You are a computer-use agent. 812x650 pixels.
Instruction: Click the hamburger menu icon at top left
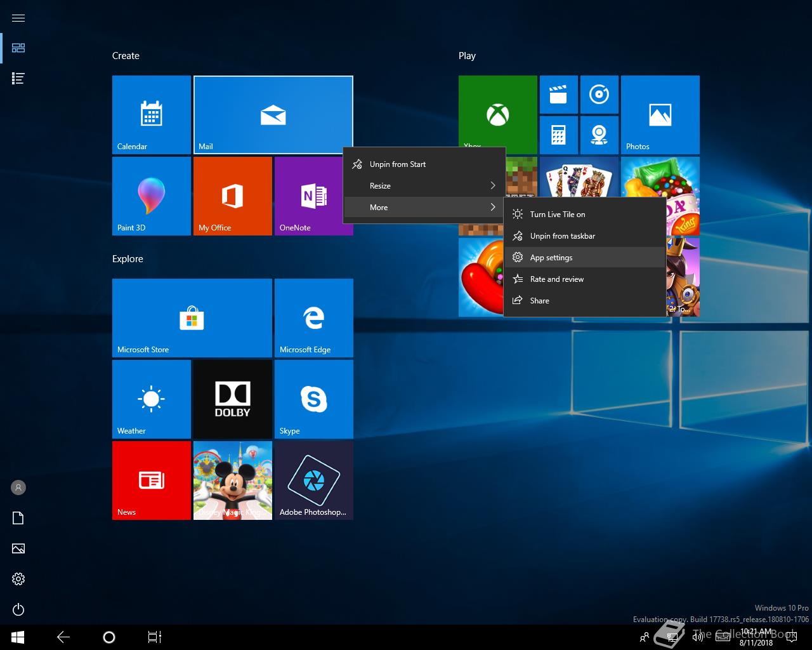point(18,18)
